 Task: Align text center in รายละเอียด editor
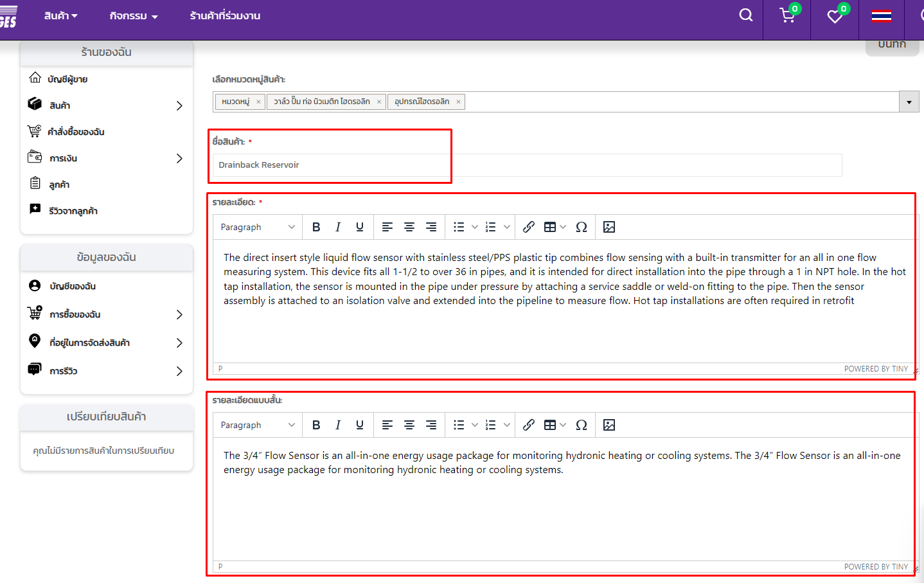coord(409,227)
